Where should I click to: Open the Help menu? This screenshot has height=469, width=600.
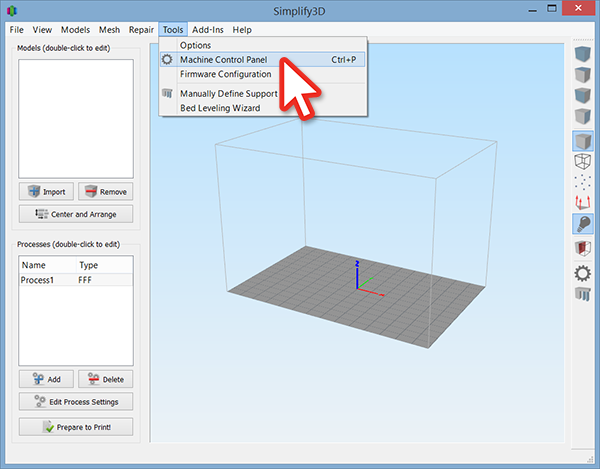pyautogui.click(x=242, y=29)
